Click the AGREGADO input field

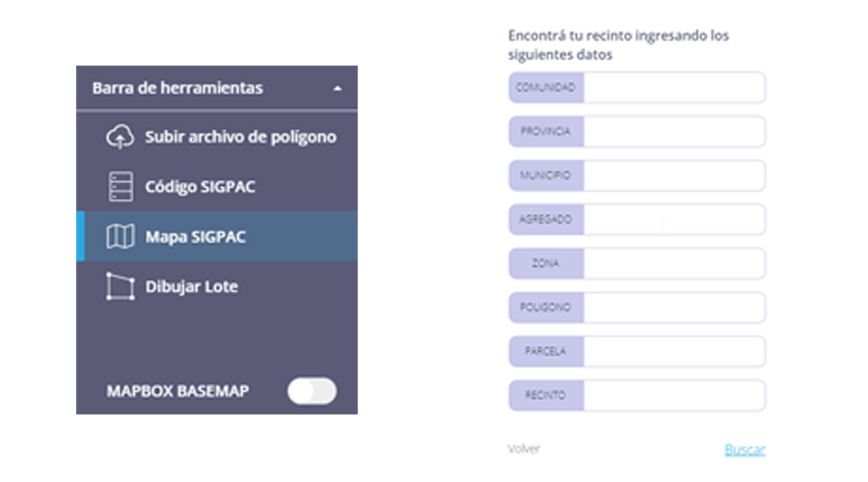pos(674,219)
